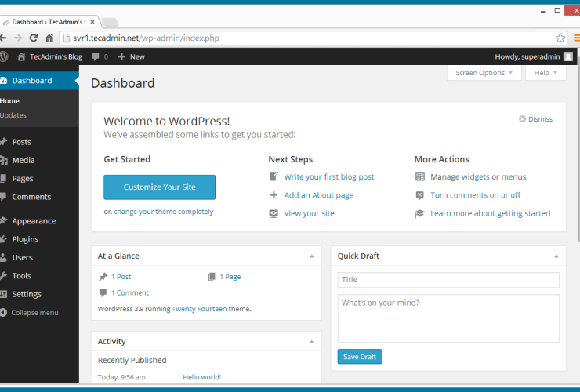Open the Chrome menu hamburger icon
Viewport: 580px width, 392px height.
click(x=576, y=38)
